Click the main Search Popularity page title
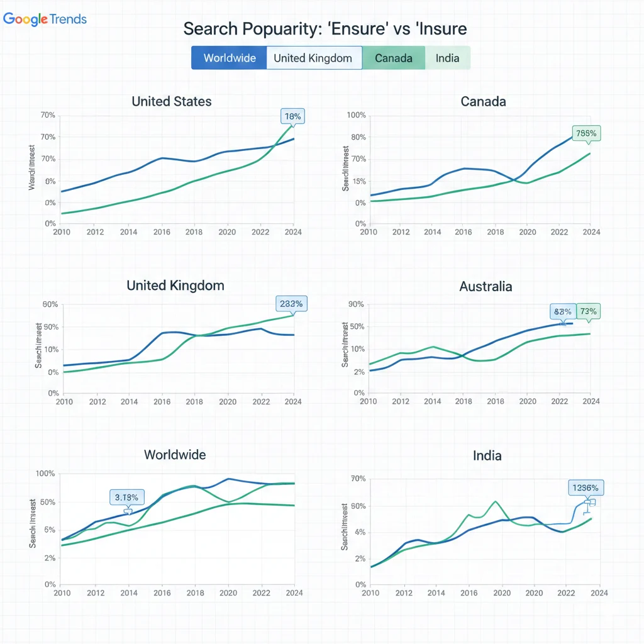Viewport: 644px width, 644px height. pos(325,29)
